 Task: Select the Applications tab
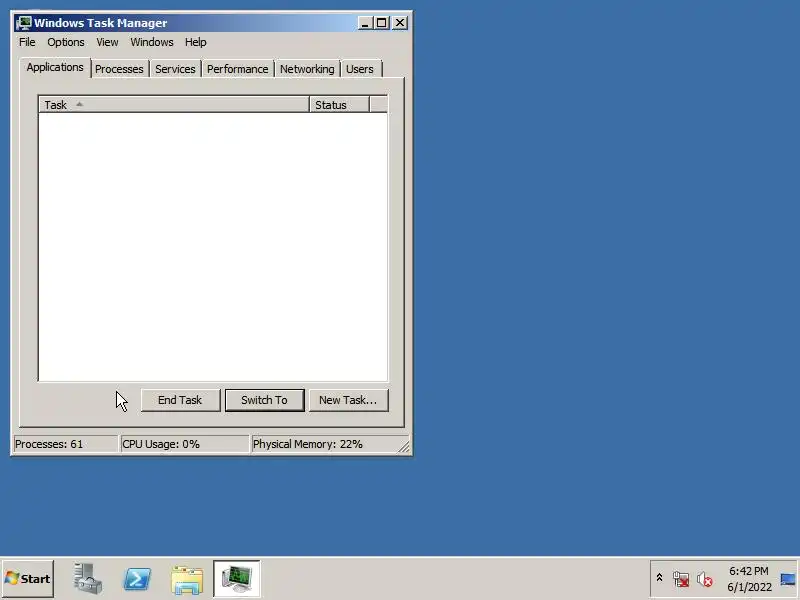[x=55, y=67]
